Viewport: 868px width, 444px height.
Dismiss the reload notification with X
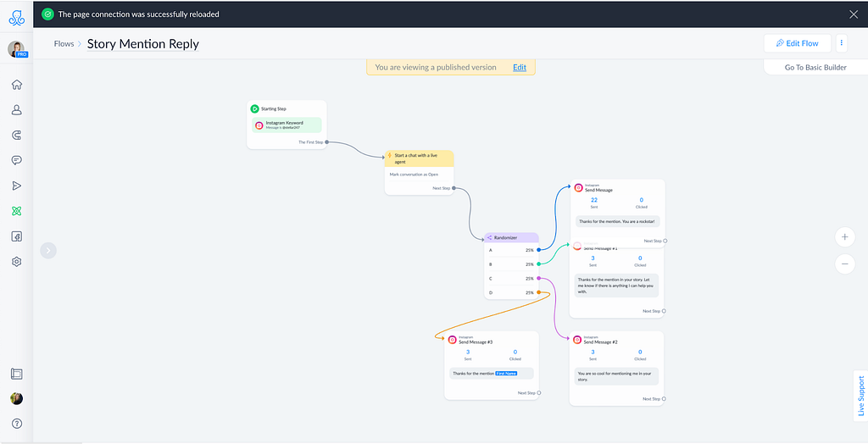coord(853,14)
